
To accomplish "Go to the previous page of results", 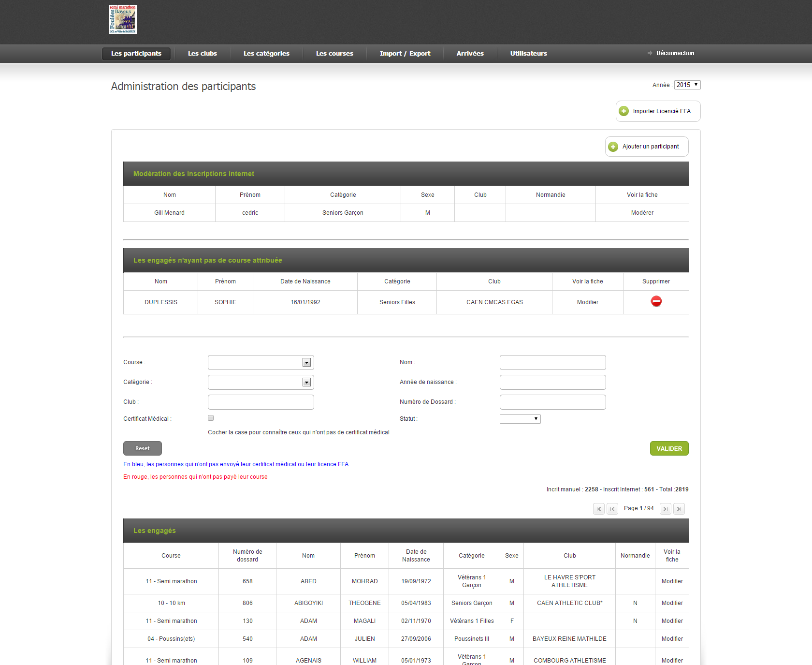I will point(612,509).
